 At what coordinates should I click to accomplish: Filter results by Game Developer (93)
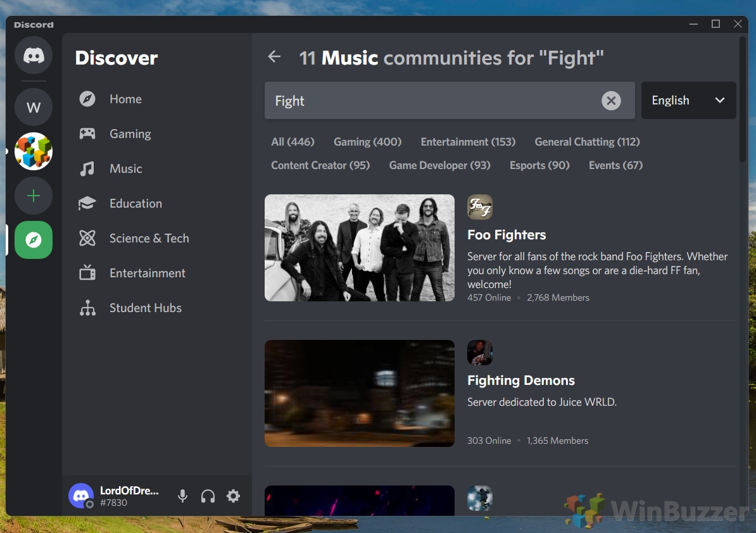pos(439,165)
